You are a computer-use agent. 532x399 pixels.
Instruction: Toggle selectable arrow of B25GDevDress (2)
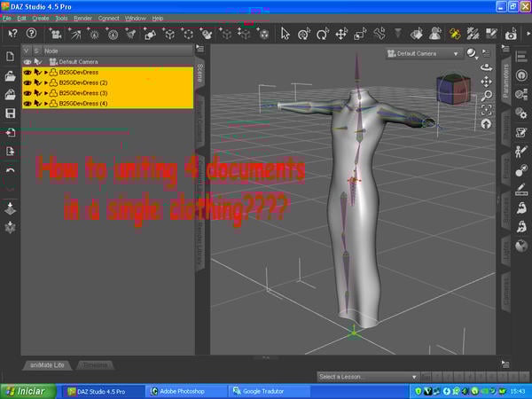[37, 82]
